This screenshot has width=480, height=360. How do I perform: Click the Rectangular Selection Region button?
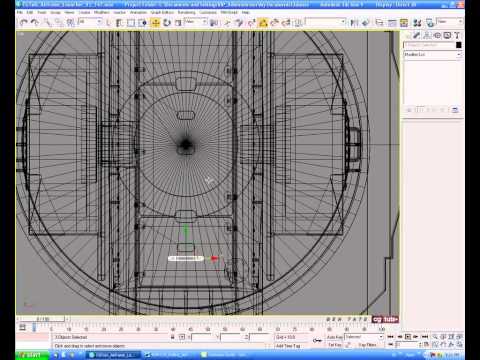[131, 23]
